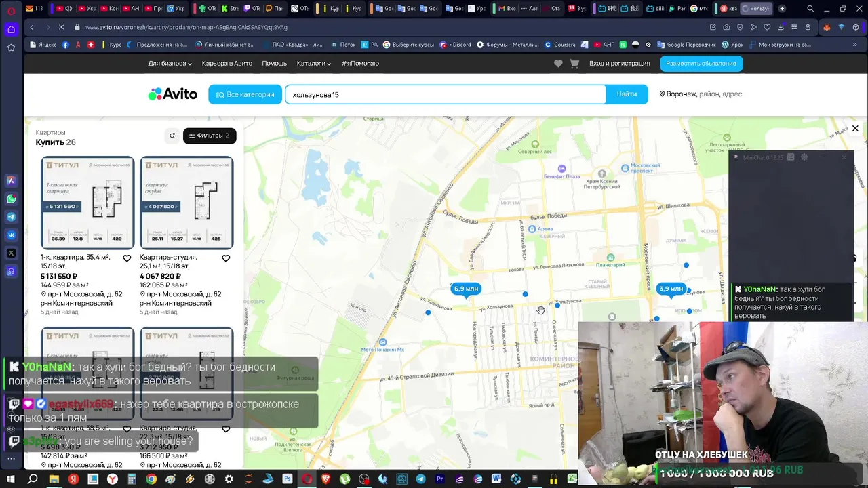This screenshot has width=868, height=488.
Task: Select the 6,9 млн price marker on the map
Action: pos(466,289)
